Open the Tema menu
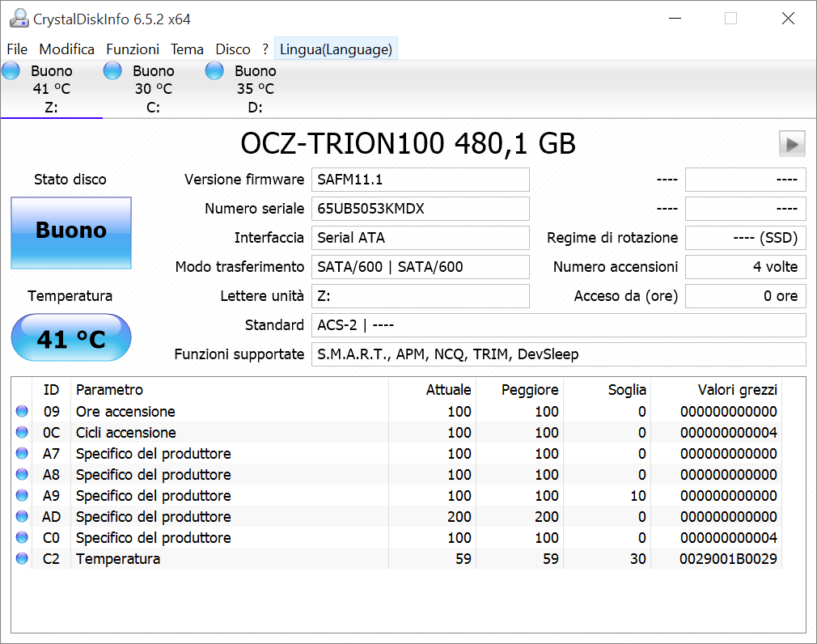Image resolution: width=817 pixels, height=644 pixels. pos(187,49)
